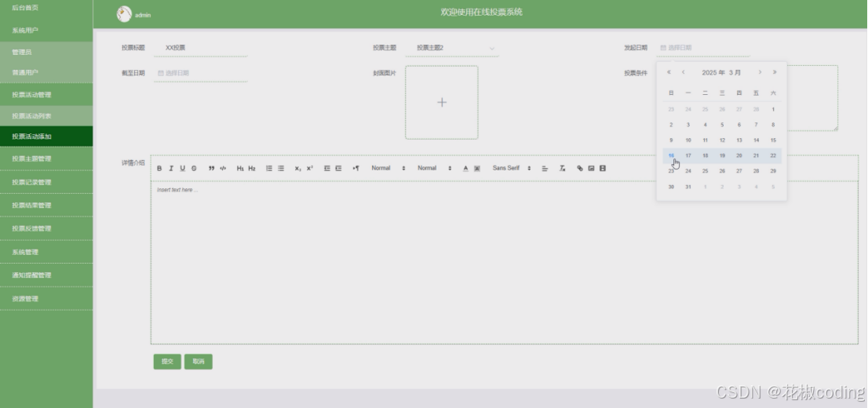Click the 提交 submit button
Image resolution: width=868 pixels, height=408 pixels.
click(x=167, y=362)
